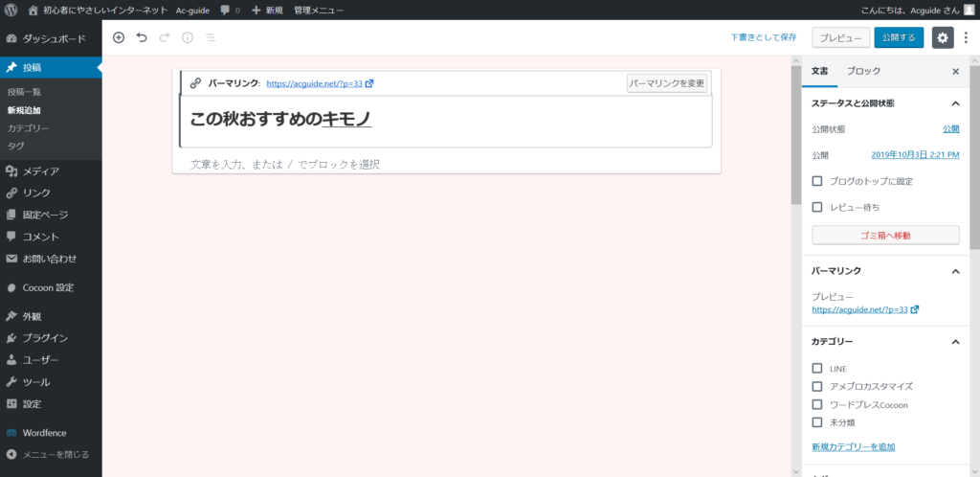The height and width of the screenshot is (477, 980).
Task: Open カテゴリー submenu item
Action: pyautogui.click(x=28, y=128)
